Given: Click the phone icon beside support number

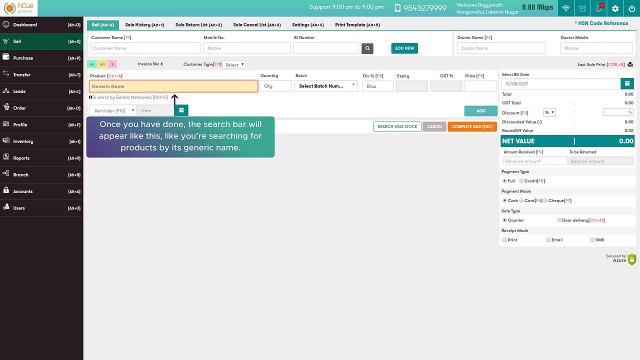Looking at the screenshot, I should 398,8.
